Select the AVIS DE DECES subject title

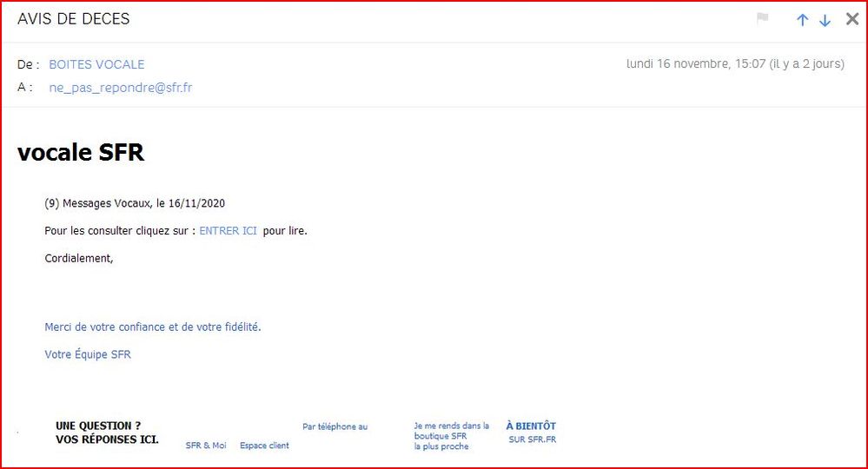(74, 19)
